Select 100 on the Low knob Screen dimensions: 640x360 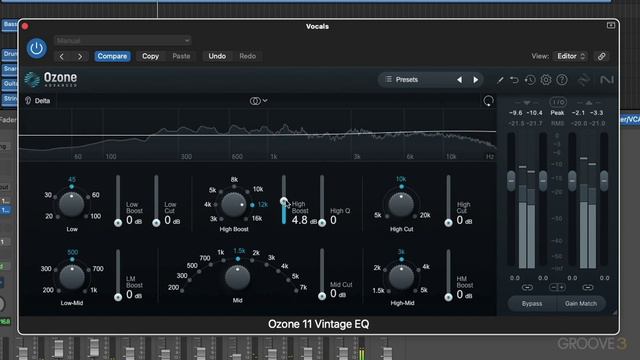[x=95, y=216]
